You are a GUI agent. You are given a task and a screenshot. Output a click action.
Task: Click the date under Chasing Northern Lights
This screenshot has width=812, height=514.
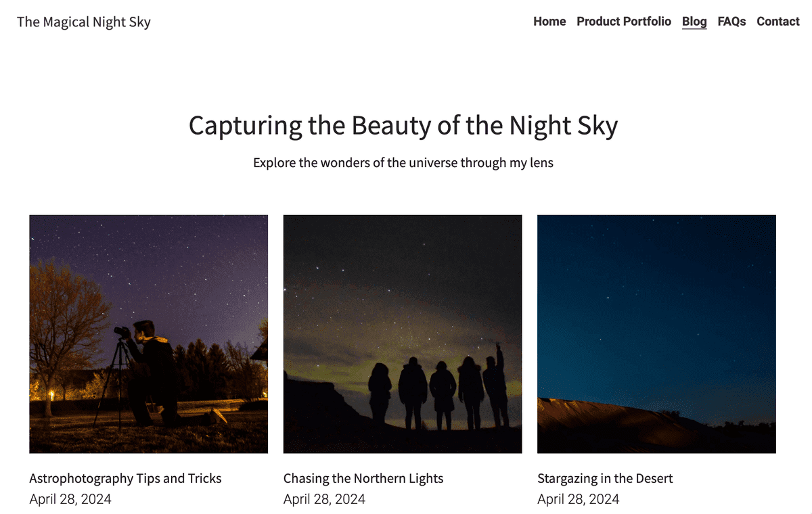coord(324,499)
